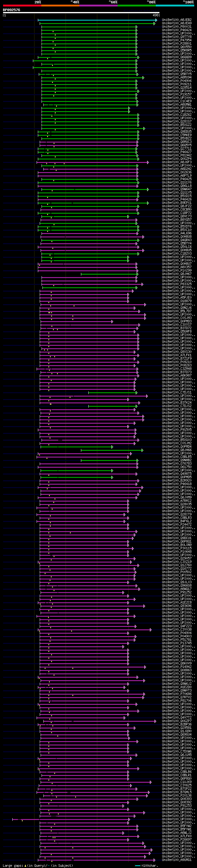Select UniRef100_P47954 label
Image resolution: width=197 pixels, height=868 pixels.
click(x=177, y=40)
